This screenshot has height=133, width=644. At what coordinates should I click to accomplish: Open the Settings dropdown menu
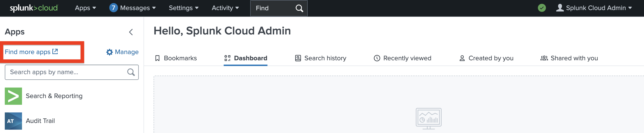183,8
